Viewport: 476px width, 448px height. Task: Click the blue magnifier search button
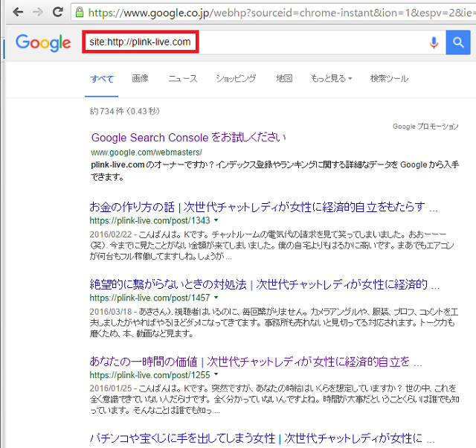[458, 42]
